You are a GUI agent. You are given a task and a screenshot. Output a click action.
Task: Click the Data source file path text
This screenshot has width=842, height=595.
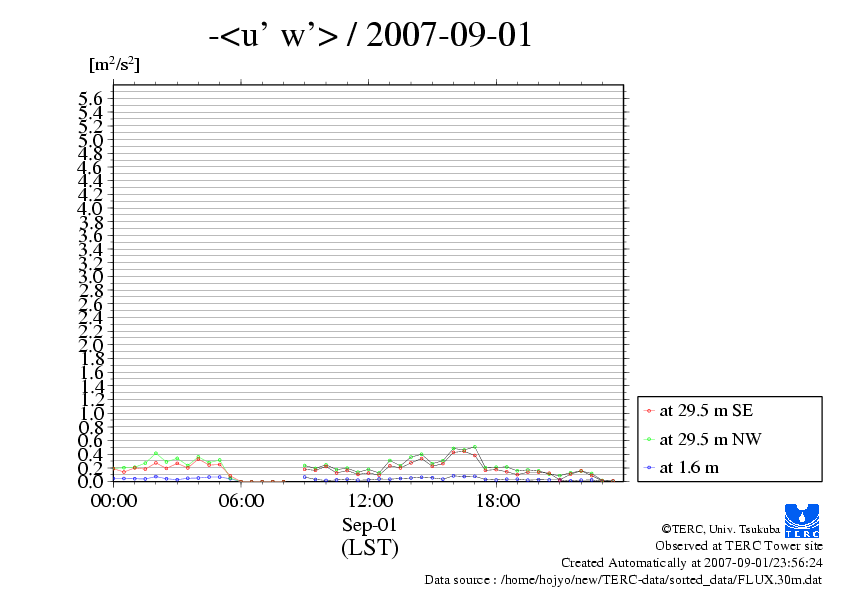(x=623, y=579)
